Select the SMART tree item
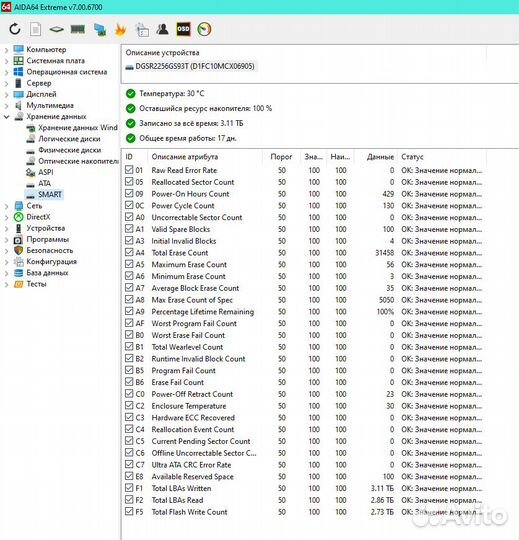Screen dimensions: 519x540 50,195
